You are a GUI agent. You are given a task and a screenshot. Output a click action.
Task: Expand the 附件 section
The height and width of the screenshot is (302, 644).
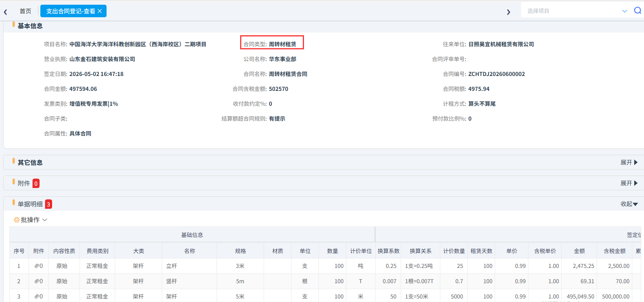[x=629, y=183]
